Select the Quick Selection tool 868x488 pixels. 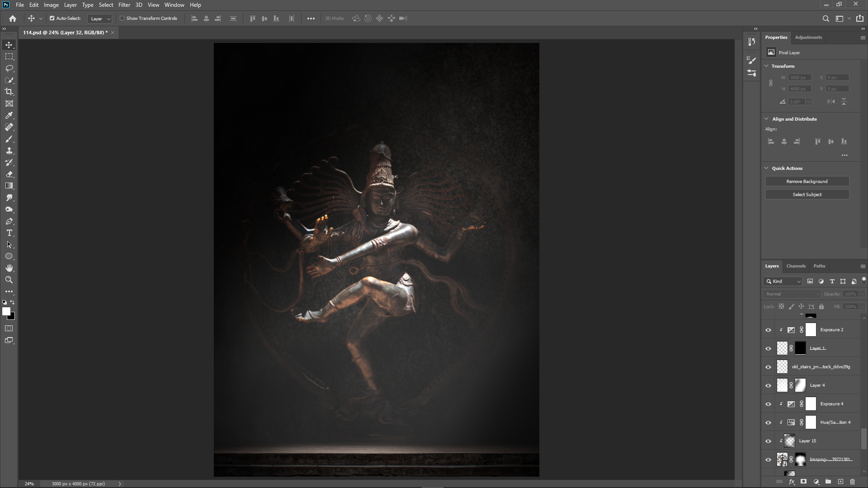pyautogui.click(x=9, y=80)
